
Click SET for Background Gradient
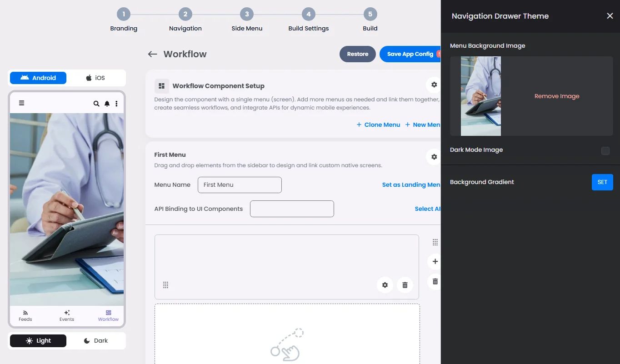point(602,182)
